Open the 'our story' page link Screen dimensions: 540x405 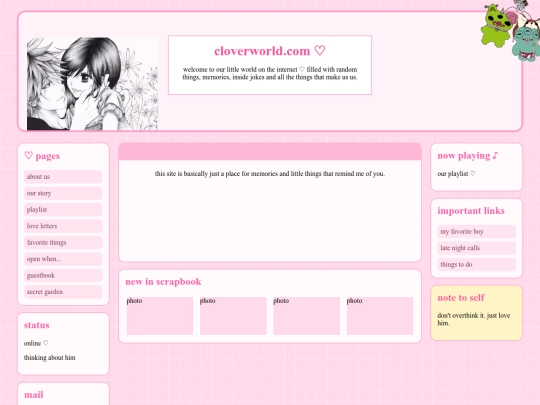pos(63,193)
